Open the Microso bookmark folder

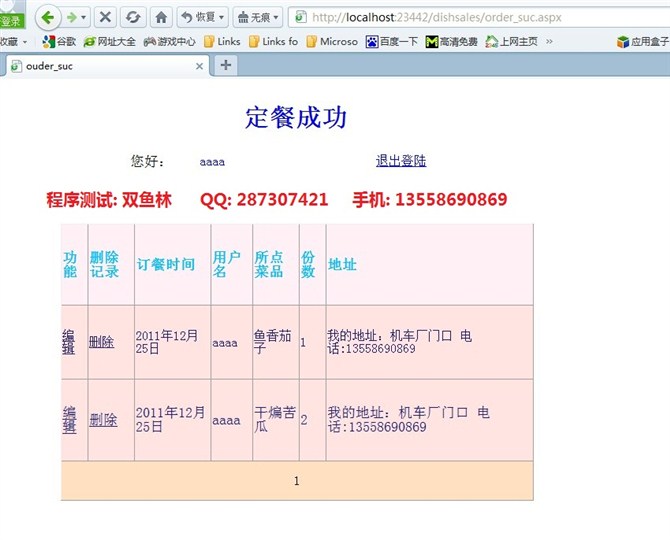[x=332, y=42]
